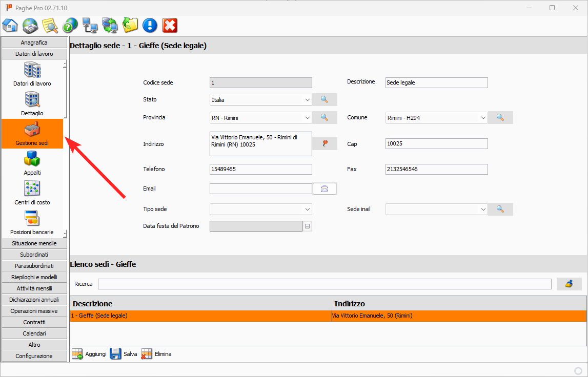Viewport: 588px width, 377px height.
Task: Select the Gieffe (Sede legale) table row
Action: [200, 316]
